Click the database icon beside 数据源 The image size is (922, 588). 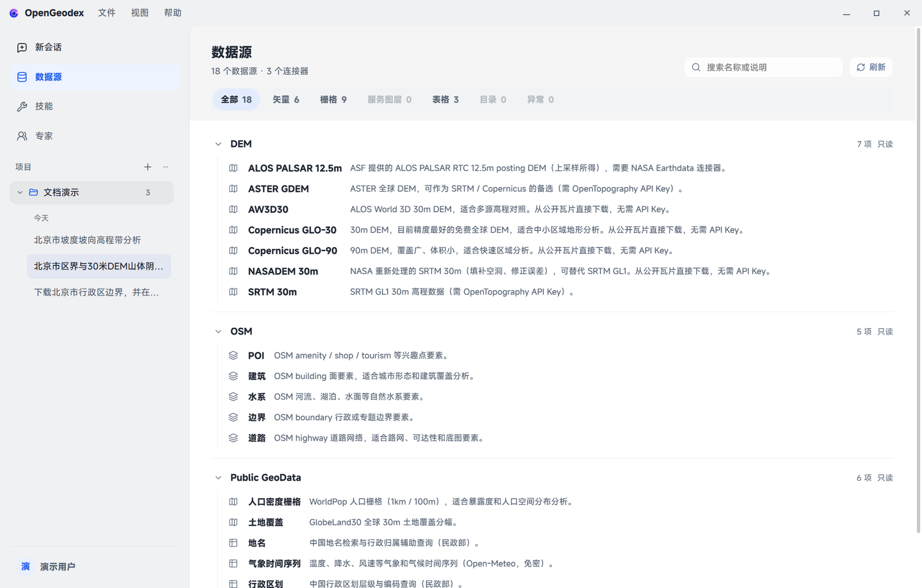click(x=22, y=77)
